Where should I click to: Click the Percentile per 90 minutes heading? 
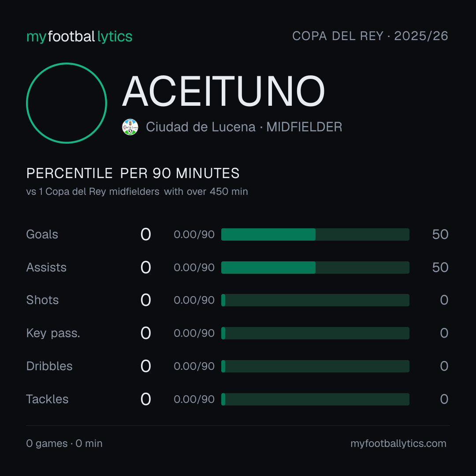(x=133, y=173)
